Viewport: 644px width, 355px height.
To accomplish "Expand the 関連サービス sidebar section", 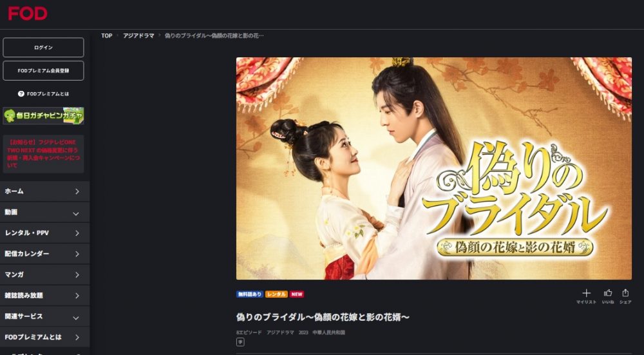I will point(45,316).
